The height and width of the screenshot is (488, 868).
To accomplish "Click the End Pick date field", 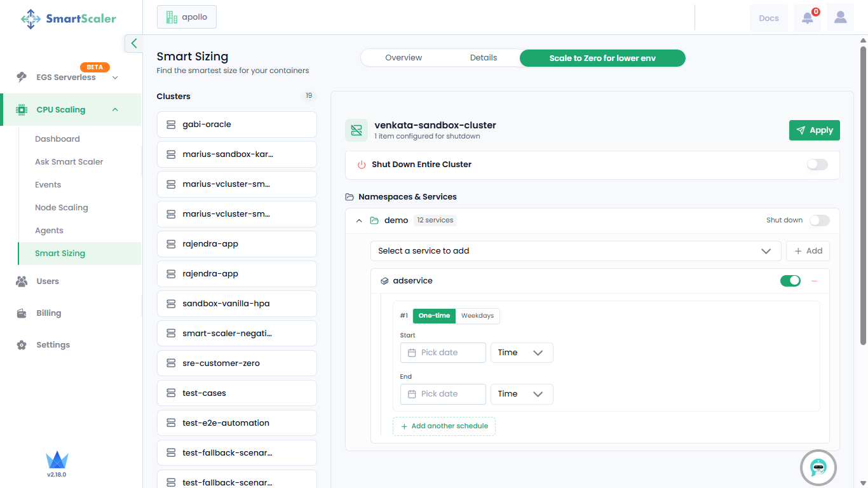I will 443,394.
